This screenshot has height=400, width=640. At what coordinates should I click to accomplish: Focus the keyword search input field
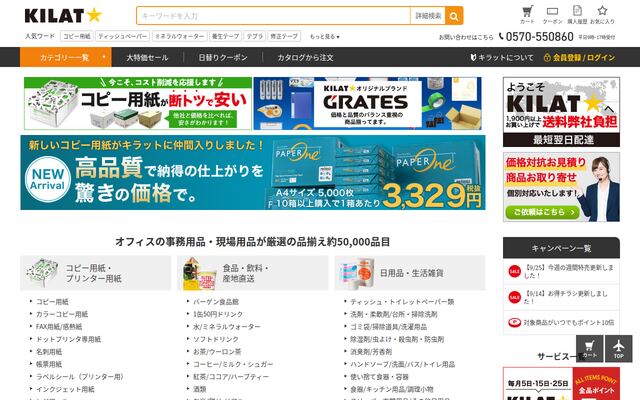click(273, 16)
